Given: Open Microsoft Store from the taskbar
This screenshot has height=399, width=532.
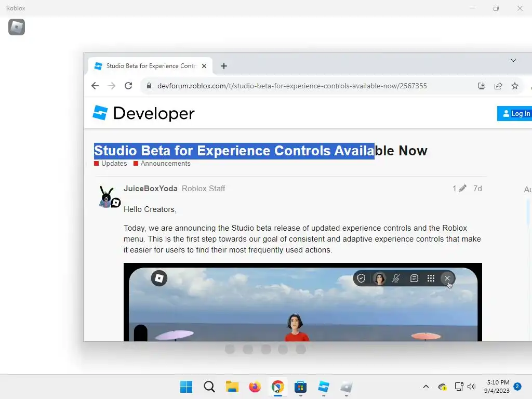Looking at the screenshot, I should click(x=301, y=387).
